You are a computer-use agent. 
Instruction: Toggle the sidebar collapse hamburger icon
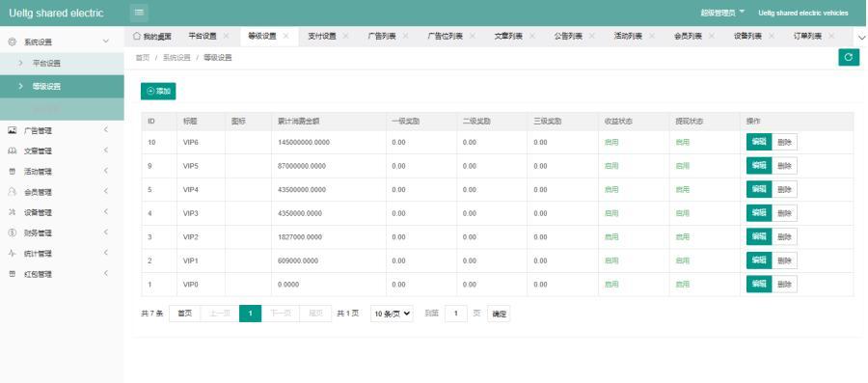click(139, 13)
